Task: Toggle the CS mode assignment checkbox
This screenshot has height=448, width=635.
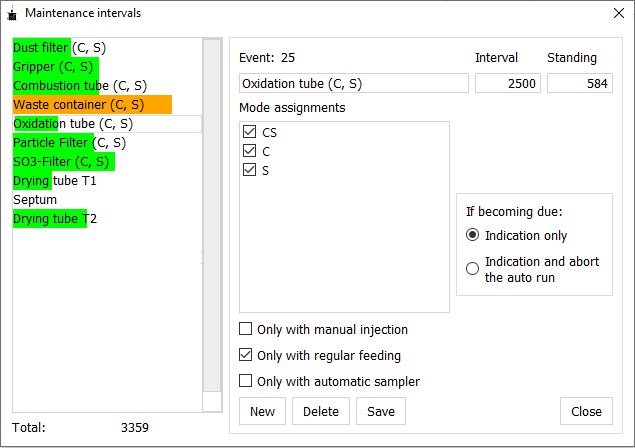Action: pos(249,132)
